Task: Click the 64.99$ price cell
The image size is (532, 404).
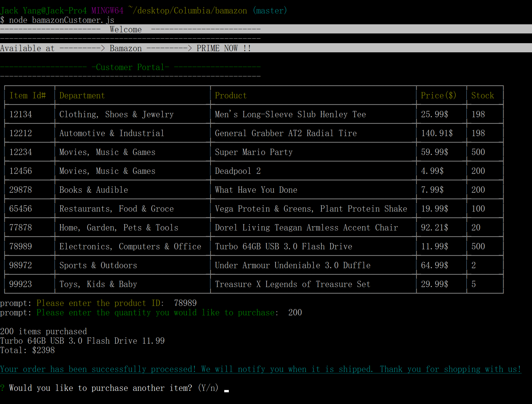Action: pos(434,265)
